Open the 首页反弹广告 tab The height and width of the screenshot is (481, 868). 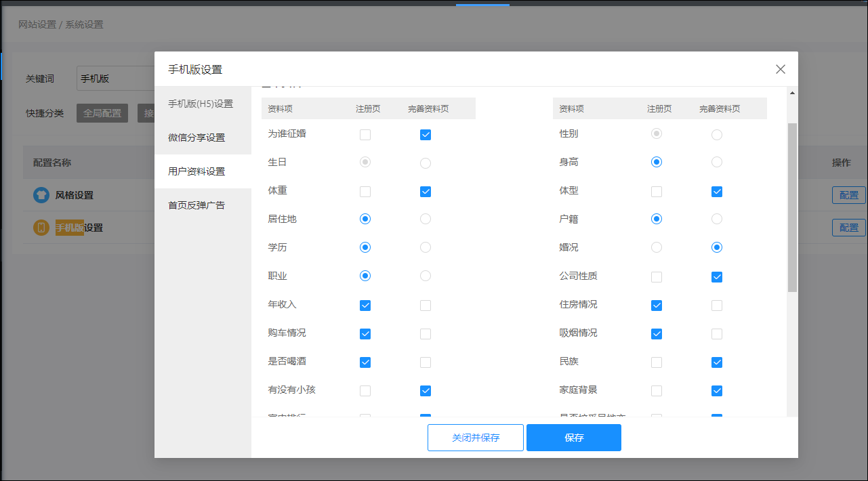(x=197, y=205)
